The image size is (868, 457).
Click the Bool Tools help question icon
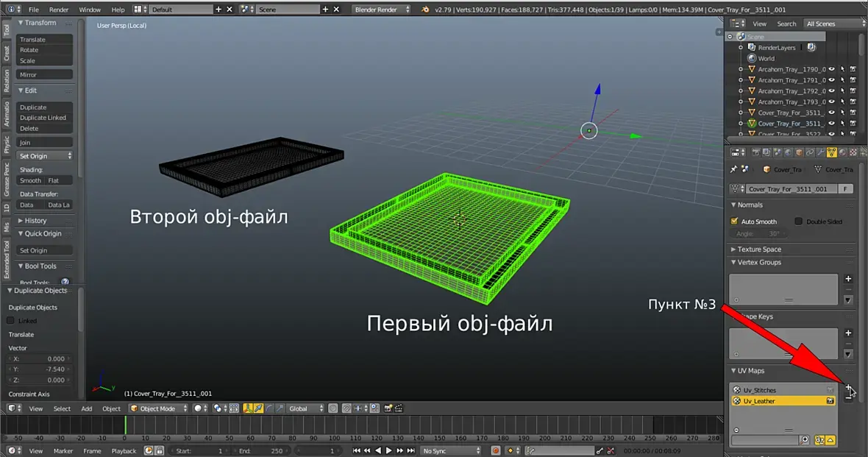(x=65, y=282)
